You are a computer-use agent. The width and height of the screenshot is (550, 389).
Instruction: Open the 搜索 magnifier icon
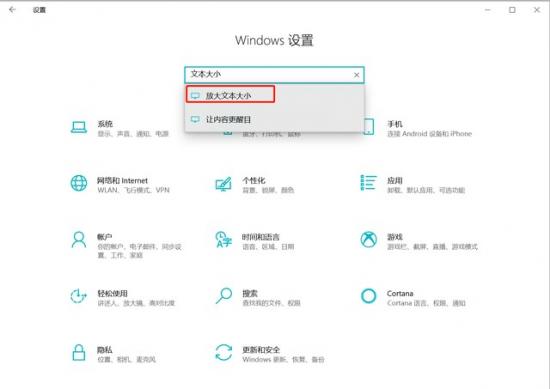[223, 296]
